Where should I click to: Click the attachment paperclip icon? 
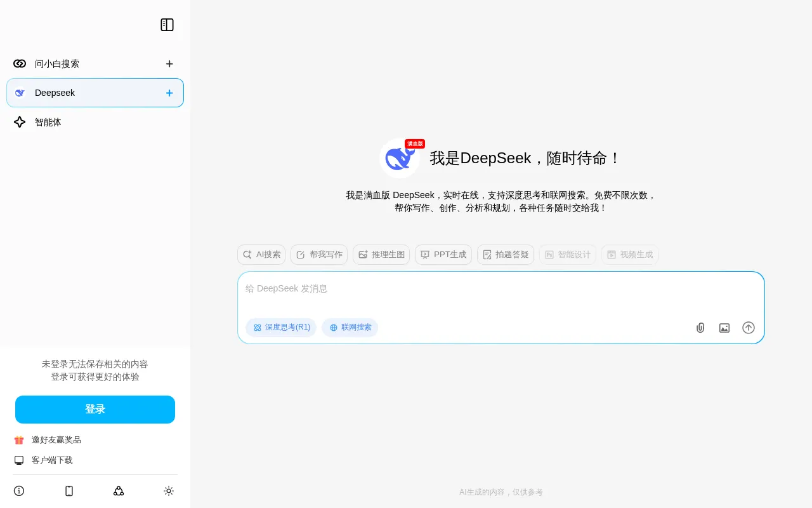pos(700,328)
